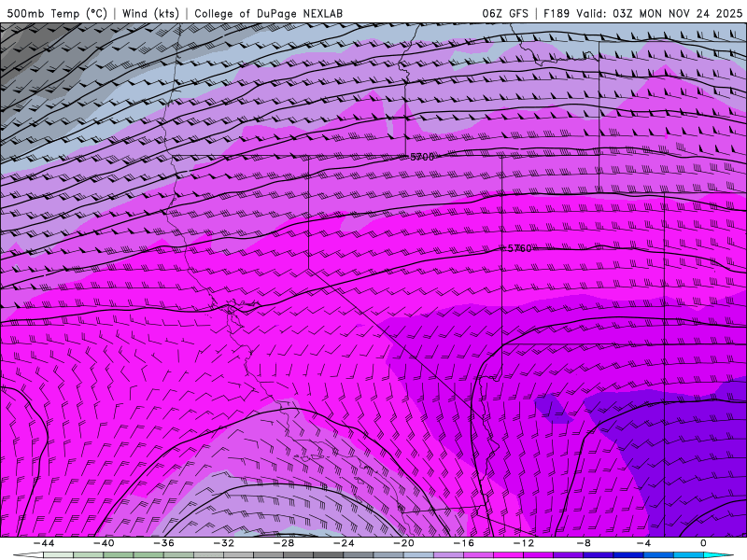Viewport: 747px width, 560px height.
Task: Click the -4 color scale label
Action: click(644, 543)
